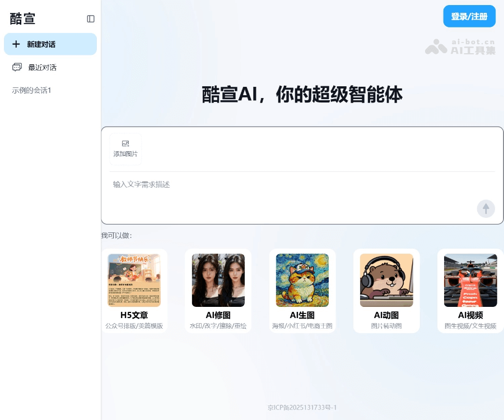504x420 pixels.
Task: Open the AI修图 card image
Action: click(x=218, y=280)
